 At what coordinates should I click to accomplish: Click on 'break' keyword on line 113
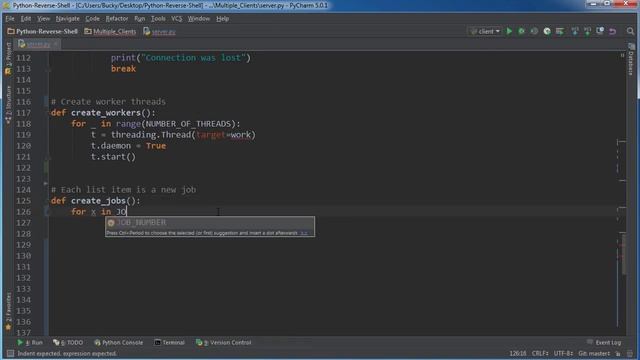point(123,69)
